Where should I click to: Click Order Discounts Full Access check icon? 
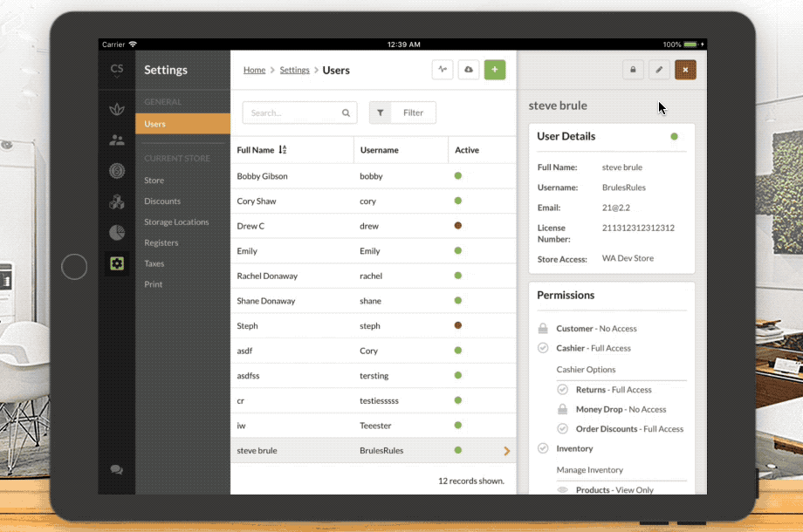(x=562, y=429)
